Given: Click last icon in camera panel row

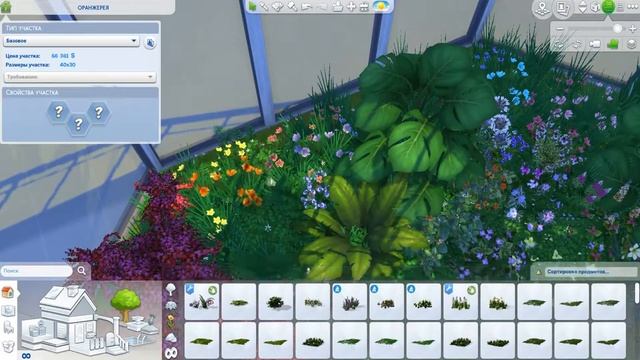Looking at the screenshot, I should point(631,44).
